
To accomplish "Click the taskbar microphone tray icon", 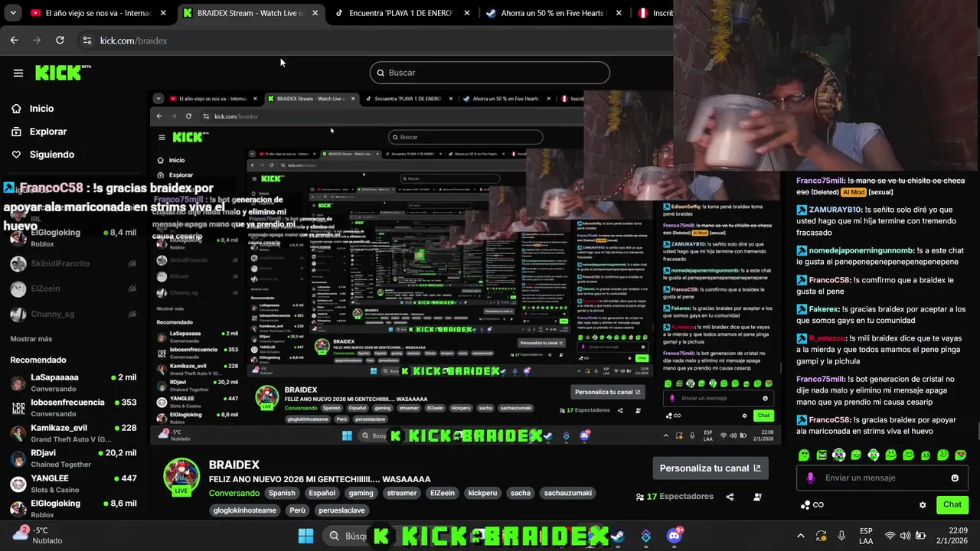I will click(841, 536).
